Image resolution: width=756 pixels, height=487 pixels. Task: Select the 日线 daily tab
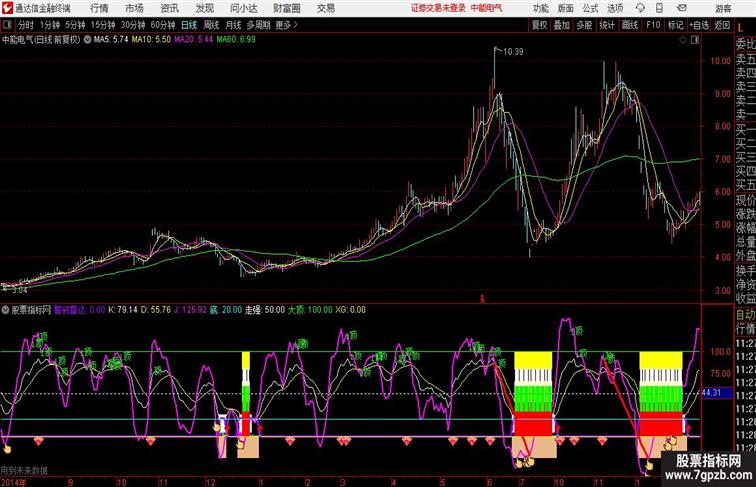pyautogui.click(x=189, y=25)
